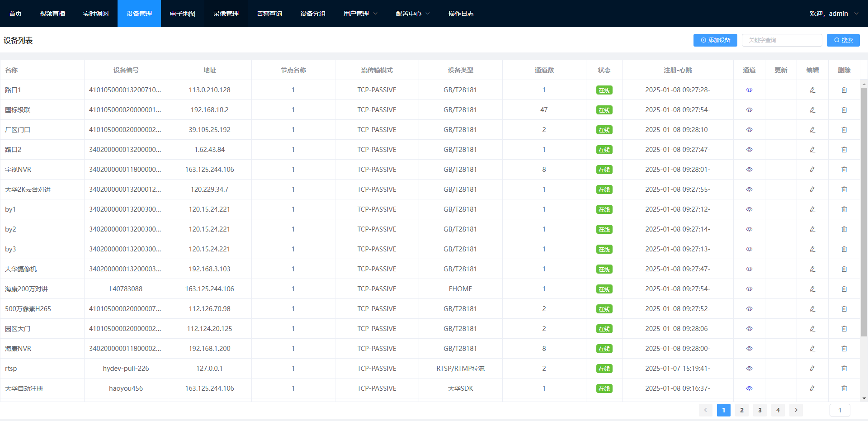Click the 设备编号 column header

click(126, 70)
